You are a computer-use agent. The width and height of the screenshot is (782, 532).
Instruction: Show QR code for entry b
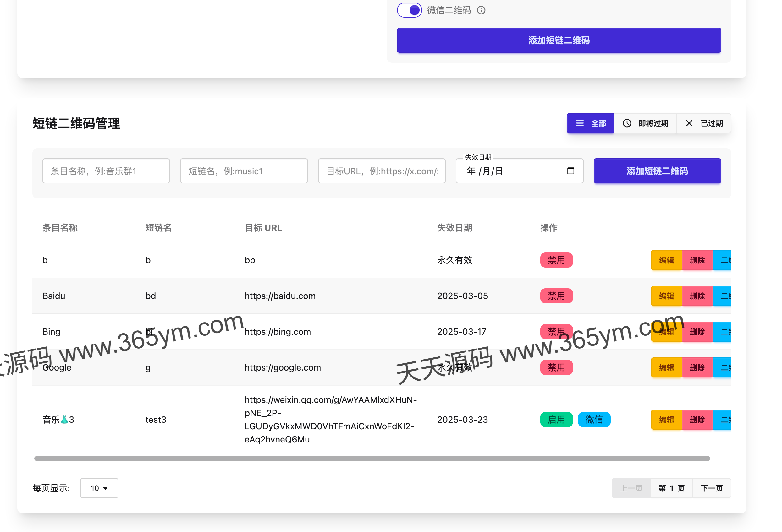724,260
